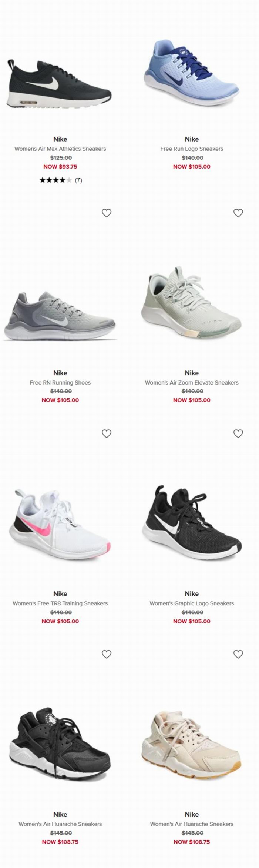Open Free Run Logo Sneakers product link
Viewport: 259px width, 868px height.
(x=192, y=149)
